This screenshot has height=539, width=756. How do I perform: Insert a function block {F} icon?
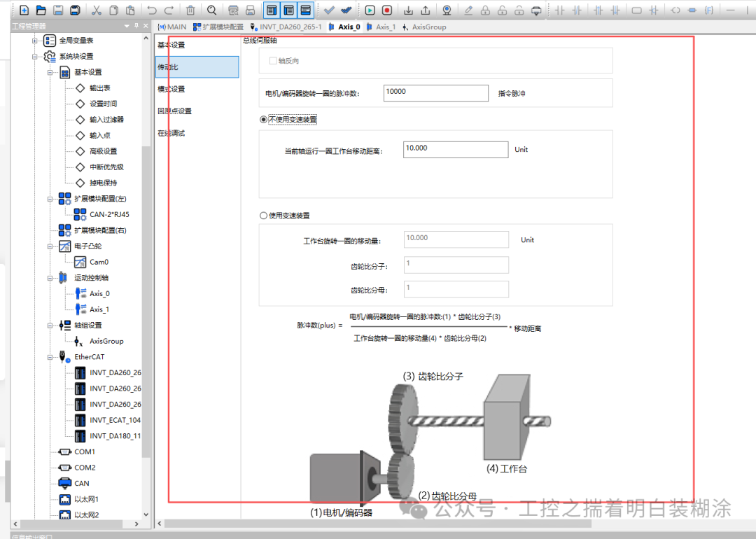(x=708, y=10)
